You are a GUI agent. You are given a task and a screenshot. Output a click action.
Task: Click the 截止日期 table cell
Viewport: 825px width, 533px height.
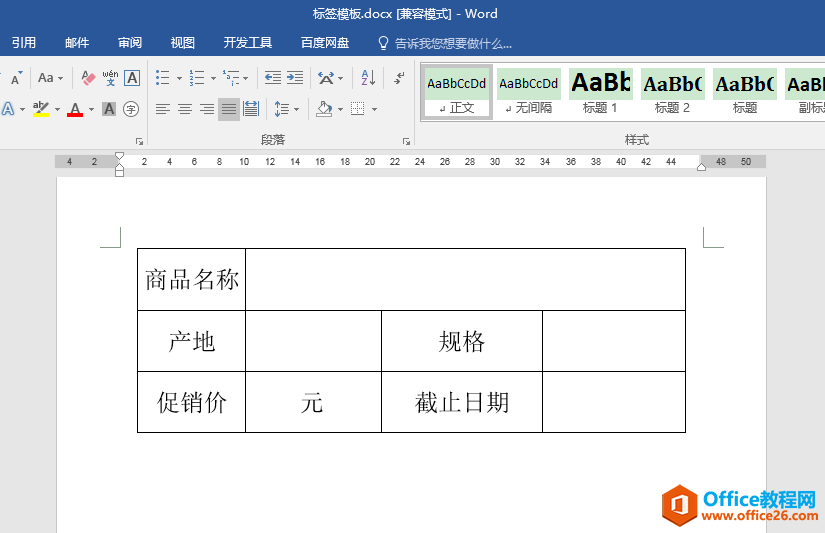tap(462, 403)
